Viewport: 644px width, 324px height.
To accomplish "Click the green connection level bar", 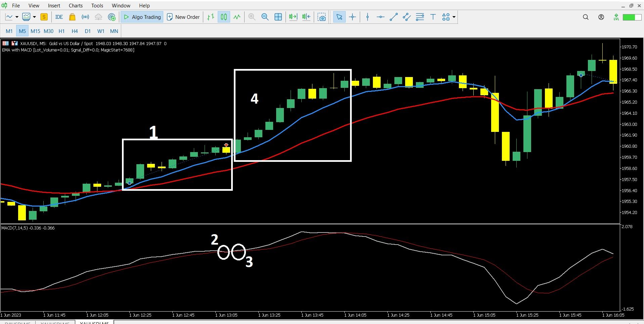I will pos(632,17).
